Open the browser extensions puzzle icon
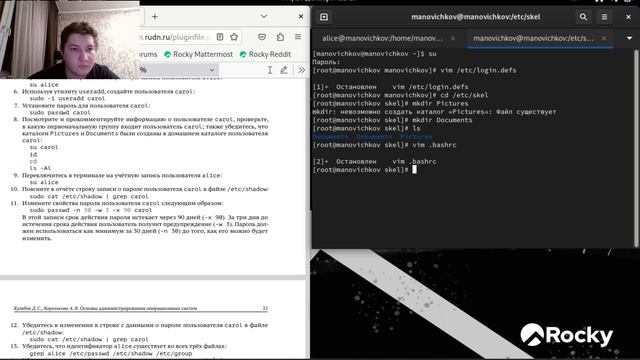The height and width of the screenshot is (360, 640). click(280, 37)
